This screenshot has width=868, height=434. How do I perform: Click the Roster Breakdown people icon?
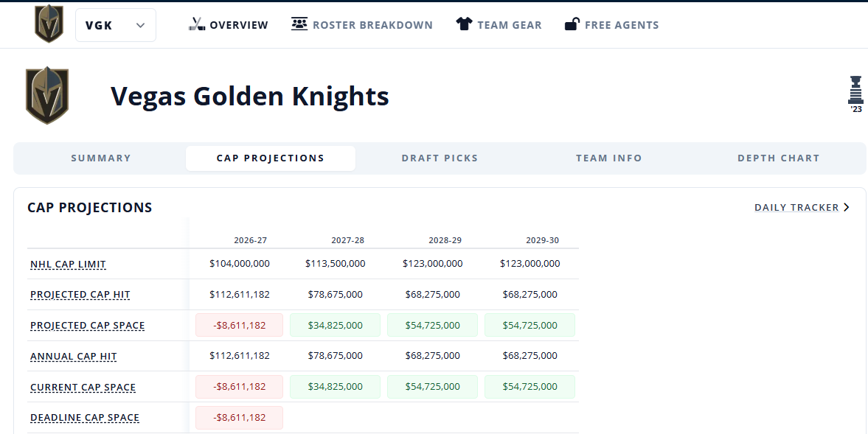point(299,24)
